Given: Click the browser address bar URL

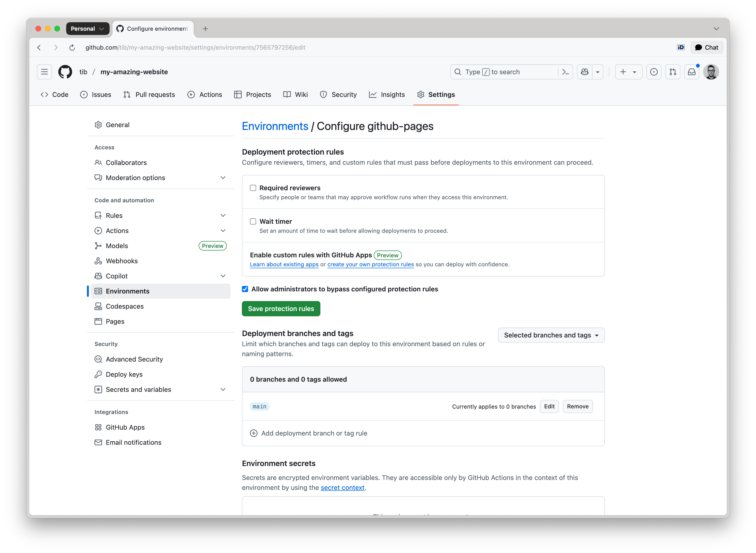Looking at the screenshot, I should [x=195, y=48].
